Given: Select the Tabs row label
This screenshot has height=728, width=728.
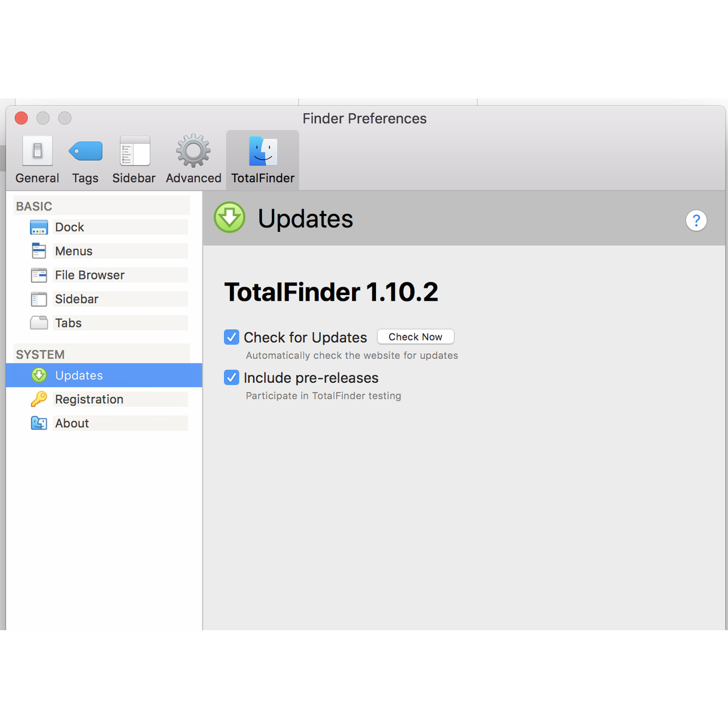Looking at the screenshot, I should (x=68, y=323).
